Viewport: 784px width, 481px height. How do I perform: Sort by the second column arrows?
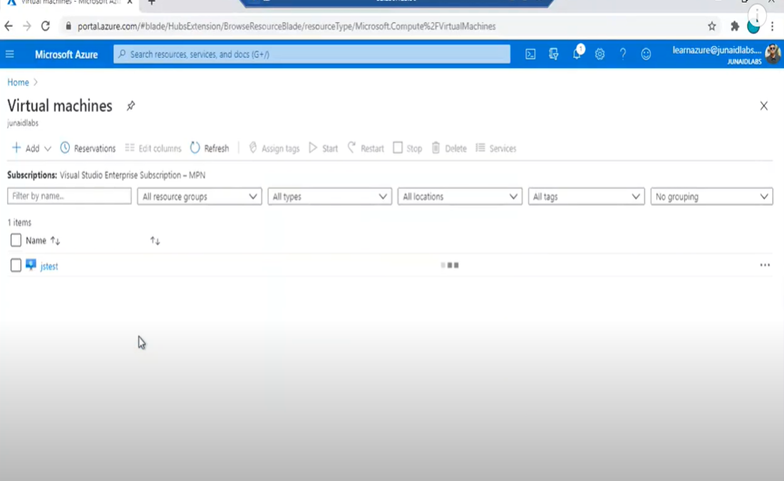coord(155,241)
